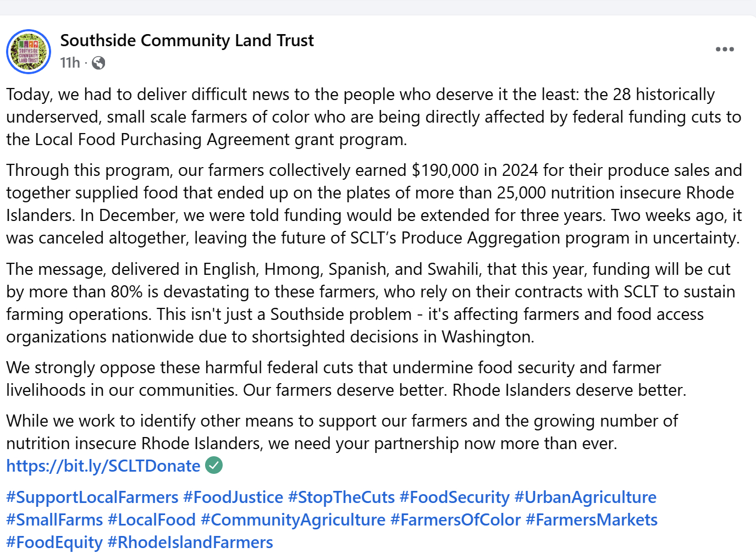Open the #SmallFarms hashtag
The height and width of the screenshot is (553, 756).
click(54, 520)
